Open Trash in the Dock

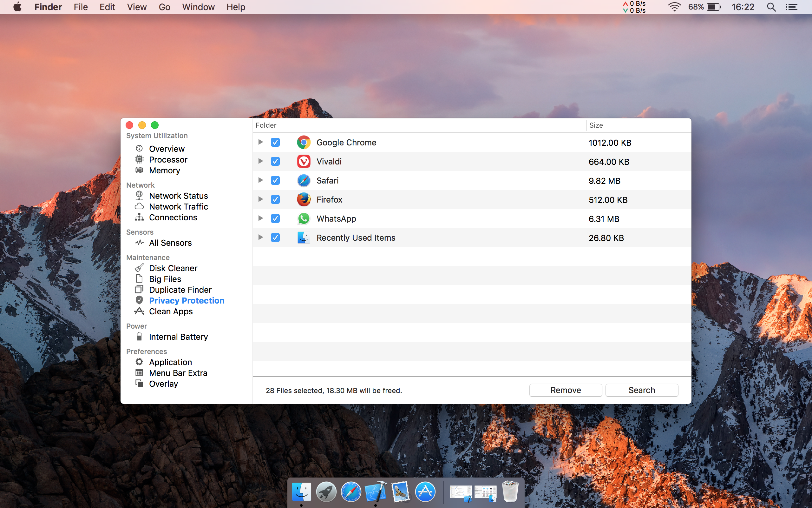pos(510,492)
